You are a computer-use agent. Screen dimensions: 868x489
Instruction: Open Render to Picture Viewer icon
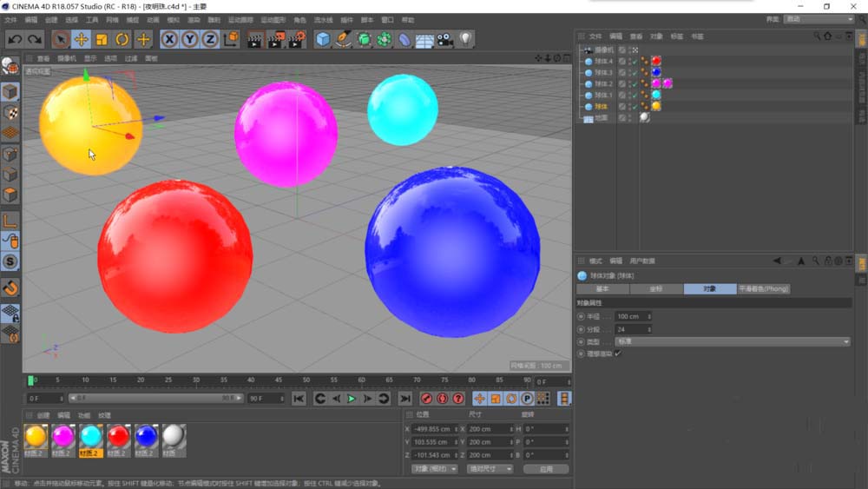(276, 39)
